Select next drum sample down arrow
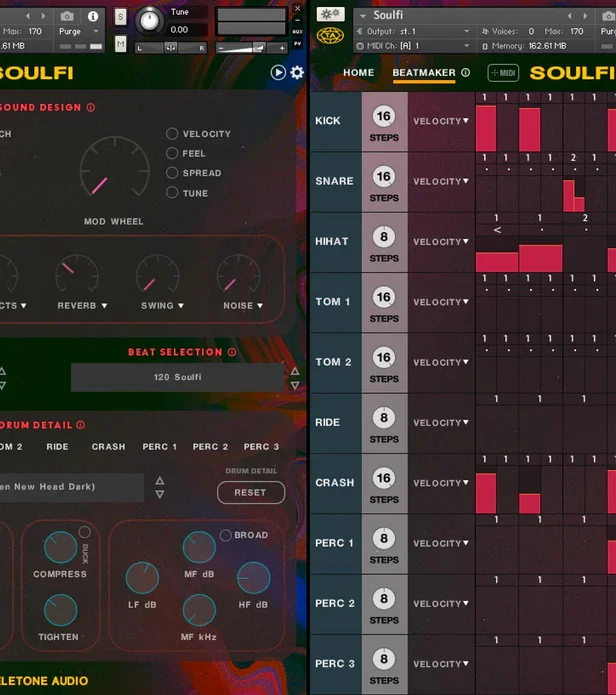 pyautogui.click(x=160, y=494)
